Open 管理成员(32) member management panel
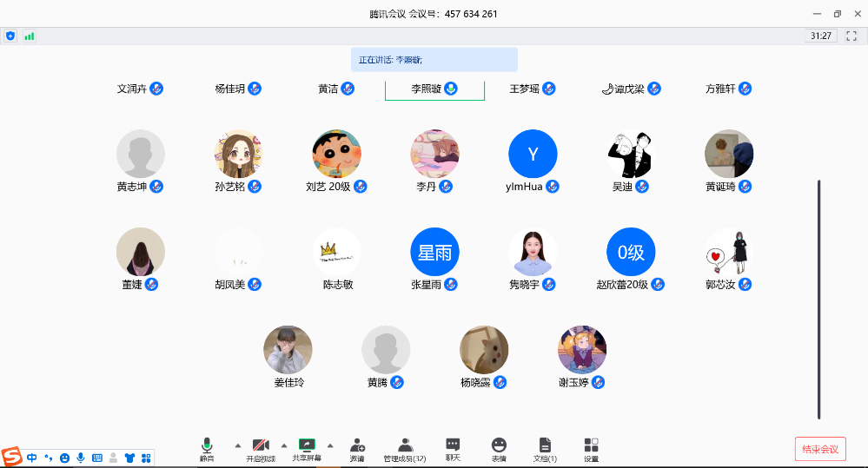This screenshot has width=868, height=468. [x=405, y=448]
